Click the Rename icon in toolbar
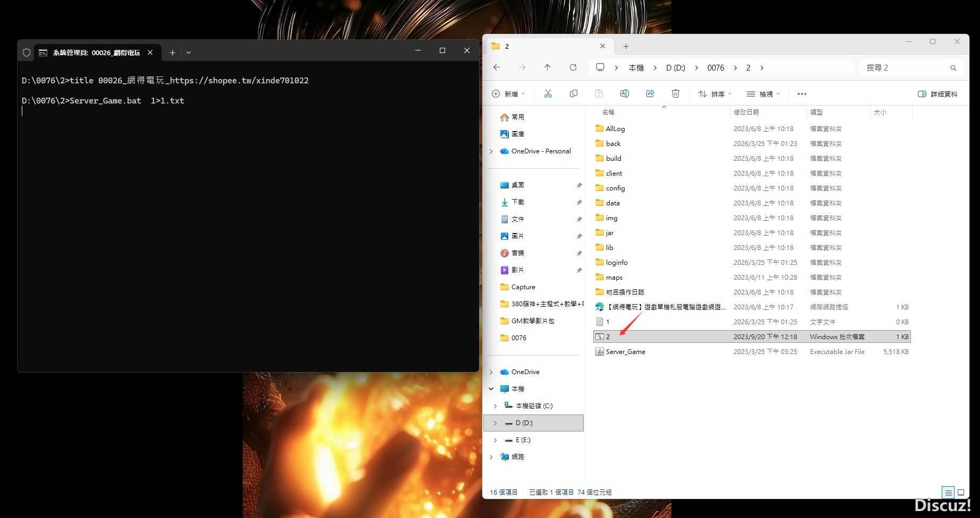980x518 pixels. (x=624, y=94)
